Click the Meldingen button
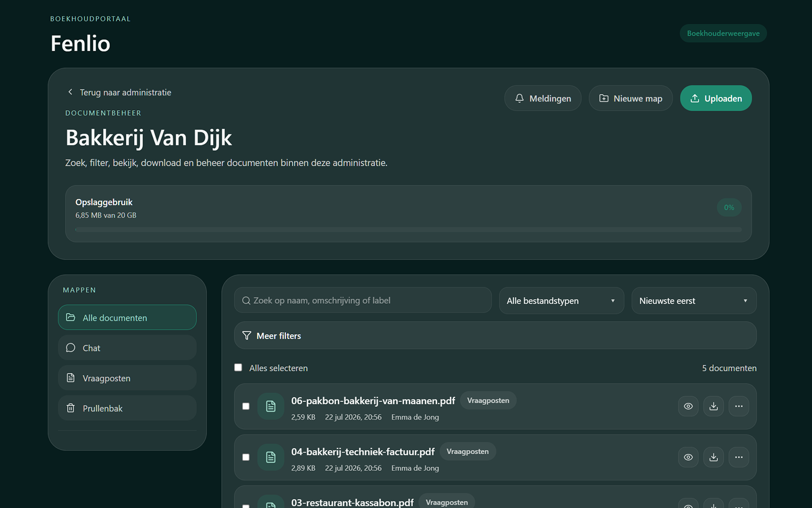812x508 pixels. tap(543, 99)
